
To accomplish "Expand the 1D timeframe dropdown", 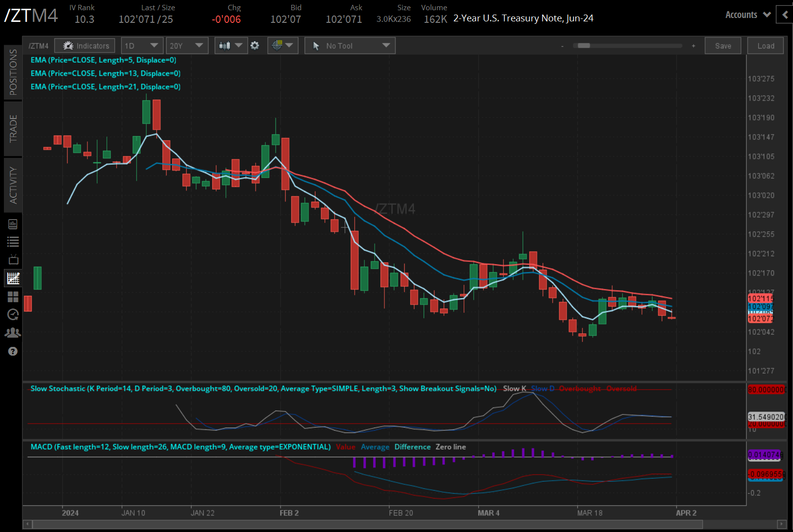I will coord(141,46).
